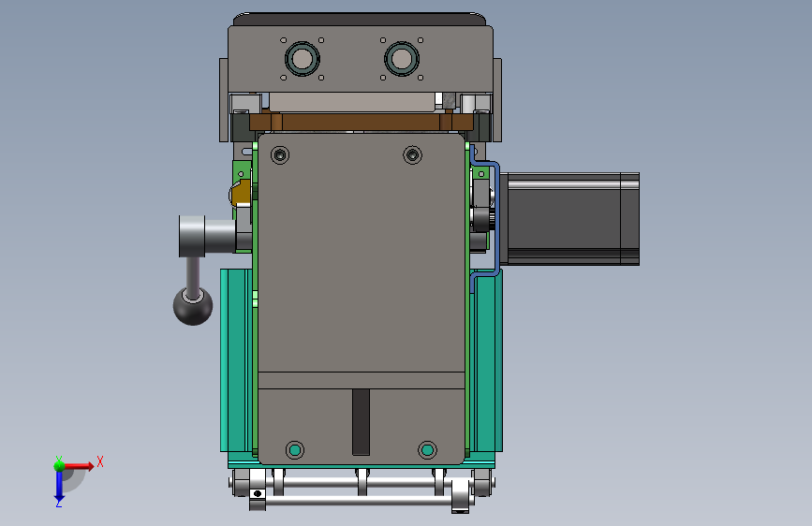Image resolution: width=812 pixels, height=526 pixels.
Task: Select the dark vertical slot in the cover
Action: point(361,422)
